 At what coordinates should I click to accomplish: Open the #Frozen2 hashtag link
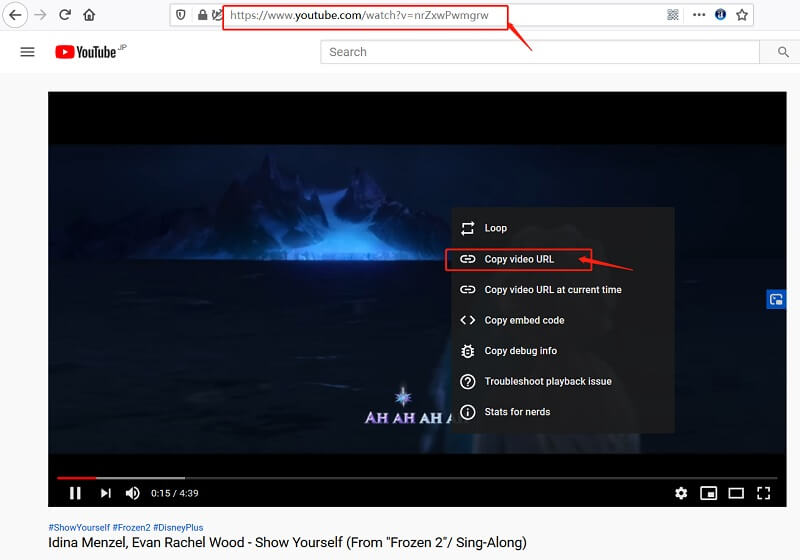132,527
